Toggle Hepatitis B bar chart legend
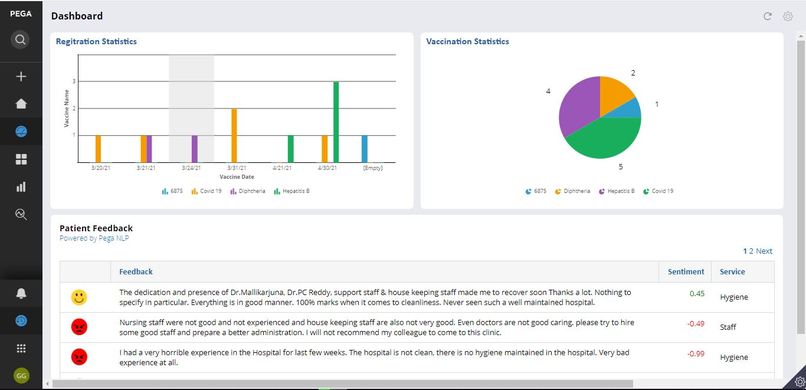This screenshot has width=806, height=390. pos(291,191)
